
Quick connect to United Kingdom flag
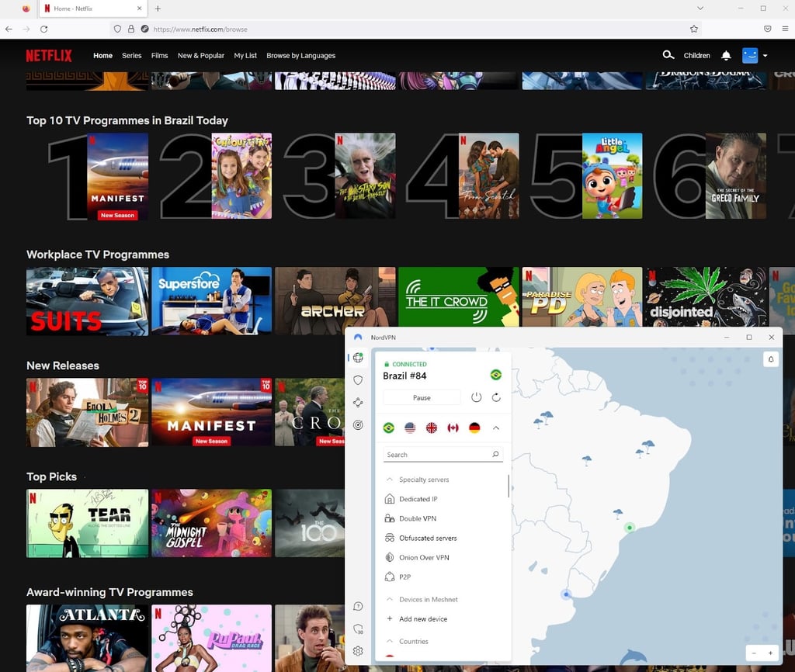(x=432, y=428)
